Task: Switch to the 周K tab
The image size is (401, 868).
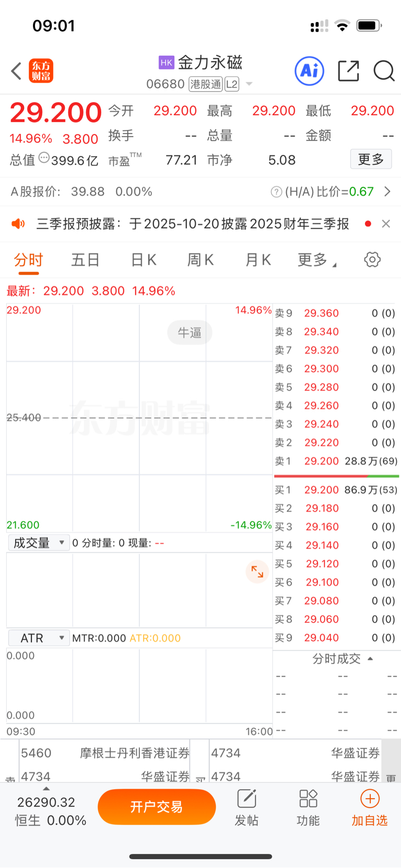Action: coord(200,260)
